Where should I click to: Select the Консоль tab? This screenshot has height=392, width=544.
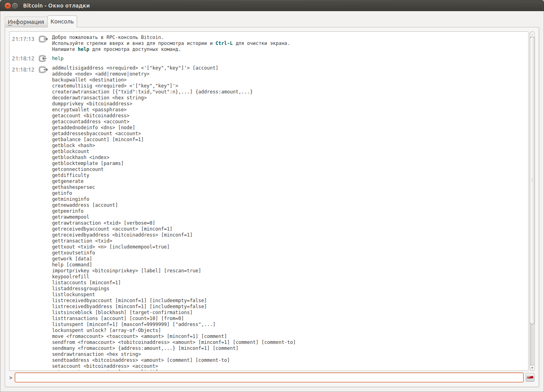[x=62, y=21]
